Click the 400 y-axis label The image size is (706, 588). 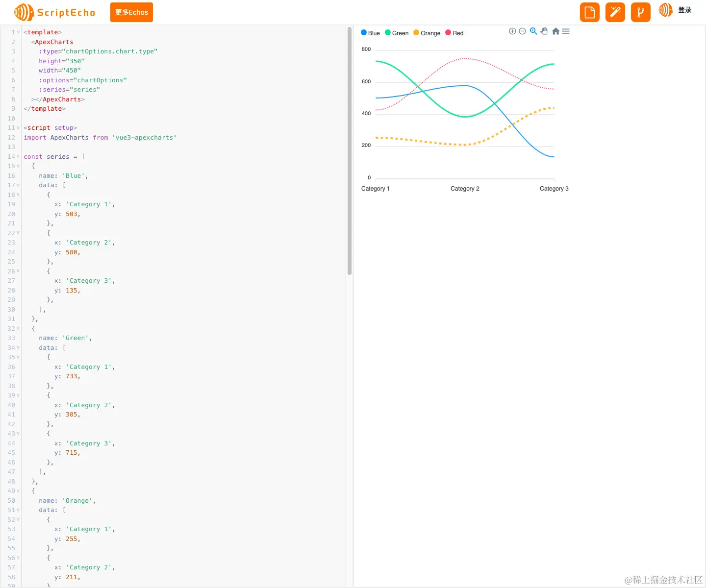tap(366, 114)
